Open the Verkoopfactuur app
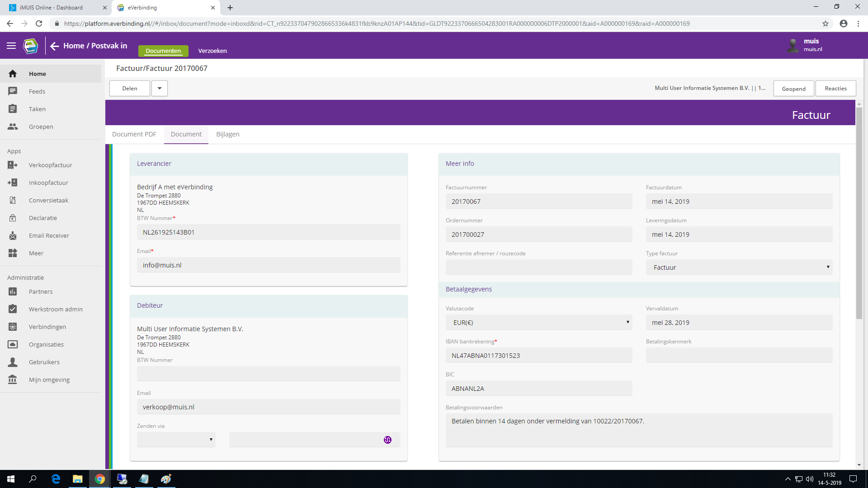This screenshot has width=868, height=488. point(50,165)
